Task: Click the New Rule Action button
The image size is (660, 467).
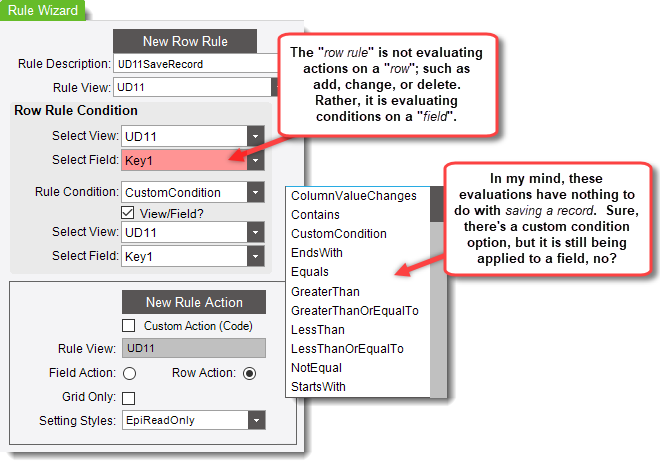Action: 194,302
